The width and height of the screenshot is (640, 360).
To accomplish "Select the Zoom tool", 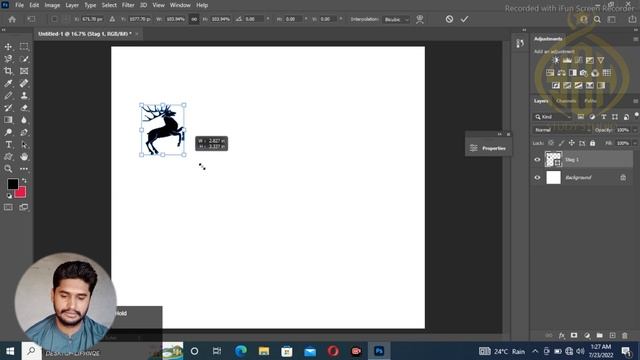I will [8, 169].
